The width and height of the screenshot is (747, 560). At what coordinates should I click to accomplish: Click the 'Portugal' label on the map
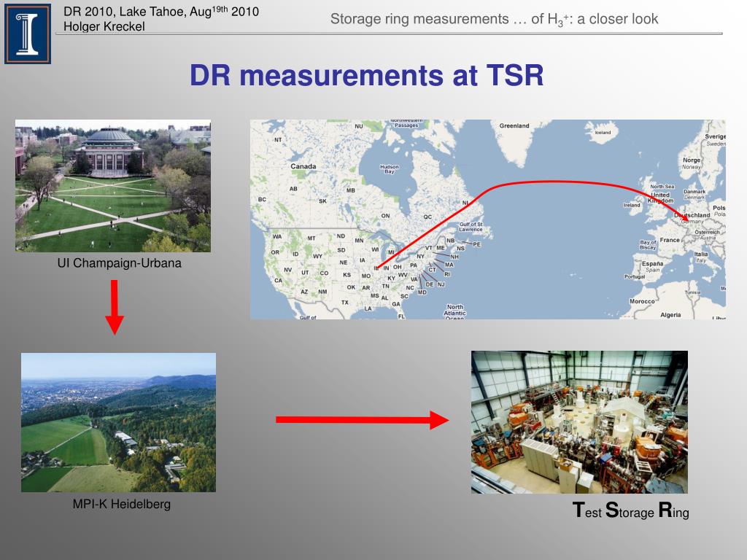tap(635, 276)
